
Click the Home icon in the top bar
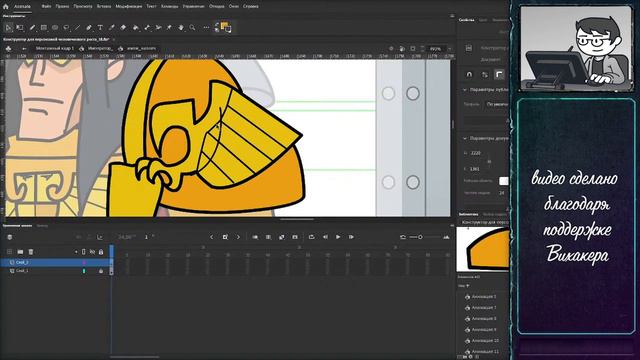(x=5, y=7)
